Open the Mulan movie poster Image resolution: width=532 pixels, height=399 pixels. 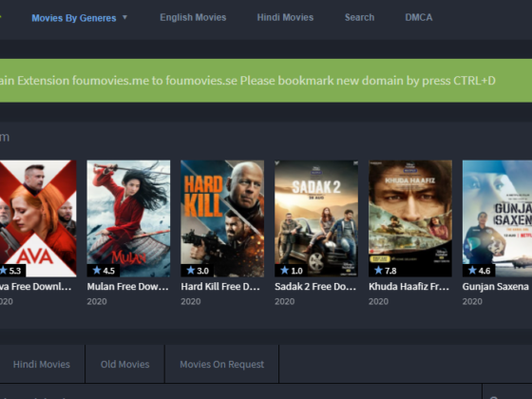[128, 218]
